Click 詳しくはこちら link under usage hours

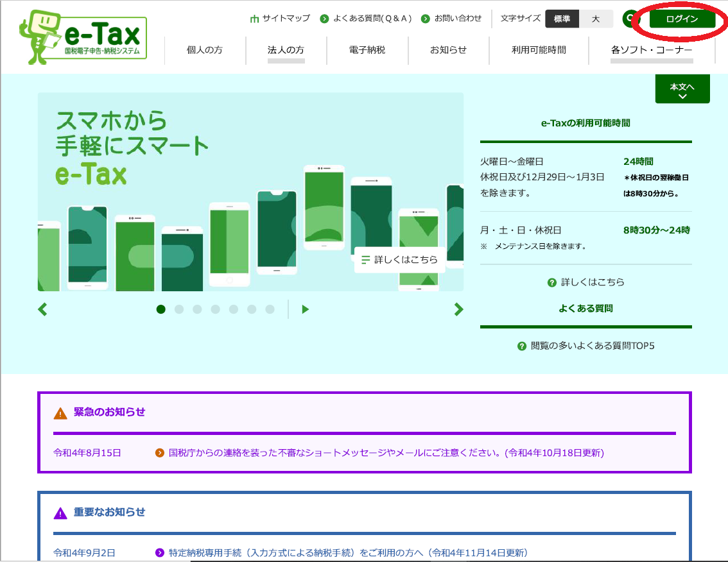tap(593, 282)
